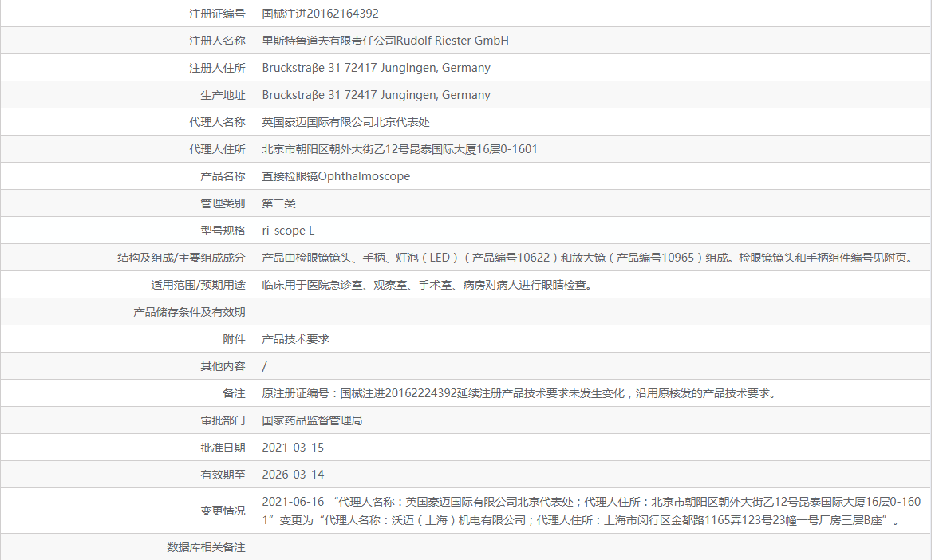Select the 临床用于医院急诊室 intended use text

428,285
